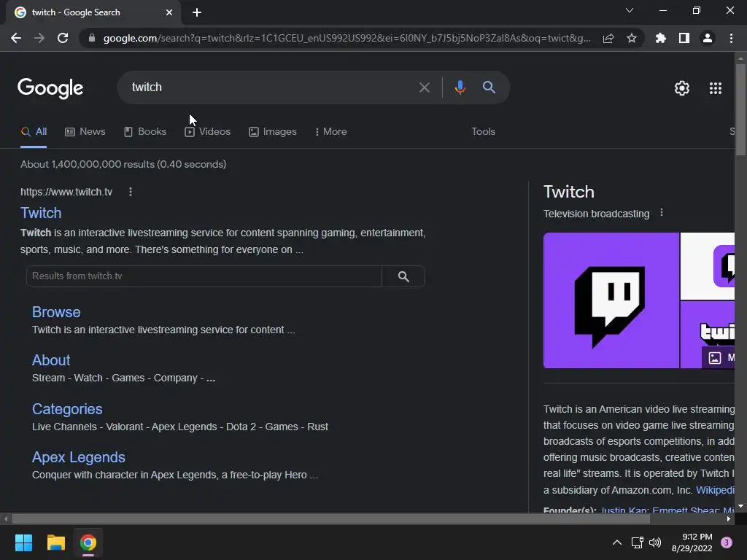Image resolution: width=747 pixels, height=560 pixels.
Task: Click the 'Results from twitch.tv' search field
Action: pos(204,276)
